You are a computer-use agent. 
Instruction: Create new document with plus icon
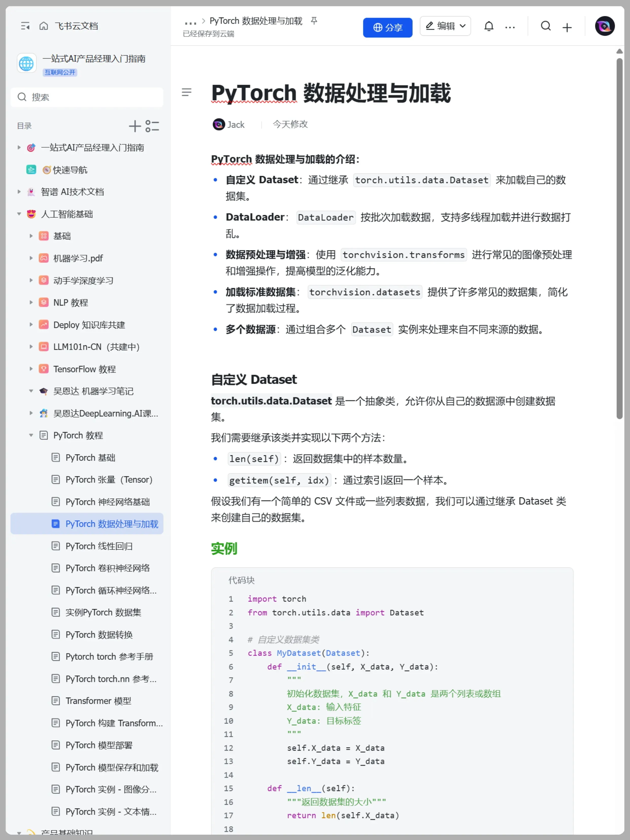coord(567,27)
